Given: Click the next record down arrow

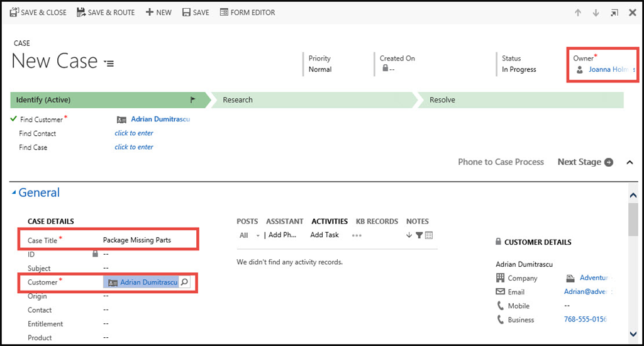Looking at the screenshot, I should tap(596, 13).
